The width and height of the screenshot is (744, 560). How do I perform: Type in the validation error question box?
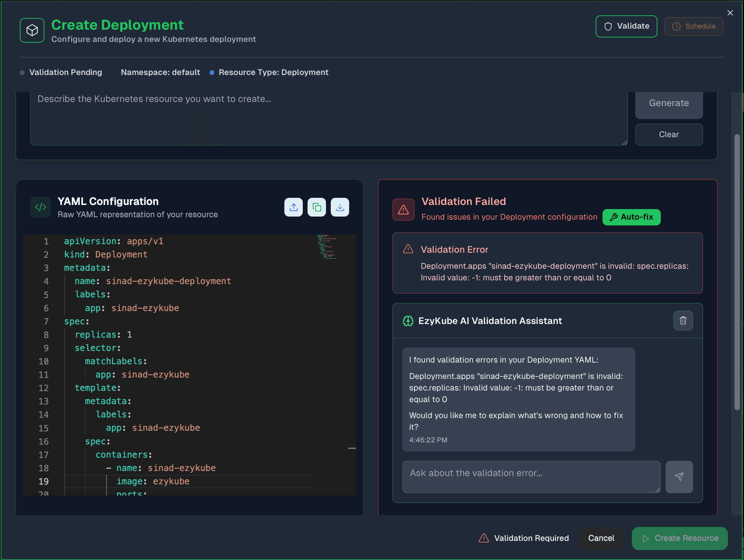click(x=531, y=476)
